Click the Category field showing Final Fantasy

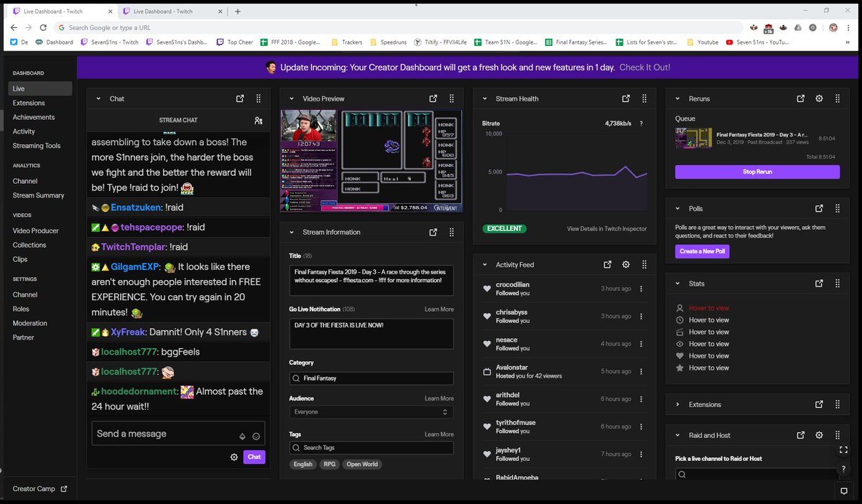point(371,378)
